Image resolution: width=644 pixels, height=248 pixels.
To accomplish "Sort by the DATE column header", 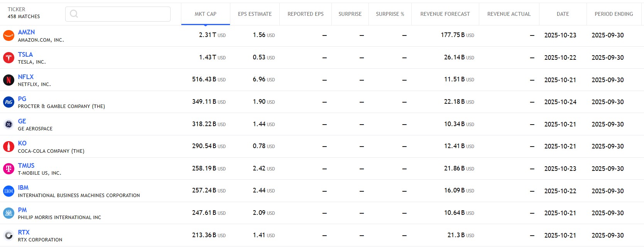I will tap(563, 14).
